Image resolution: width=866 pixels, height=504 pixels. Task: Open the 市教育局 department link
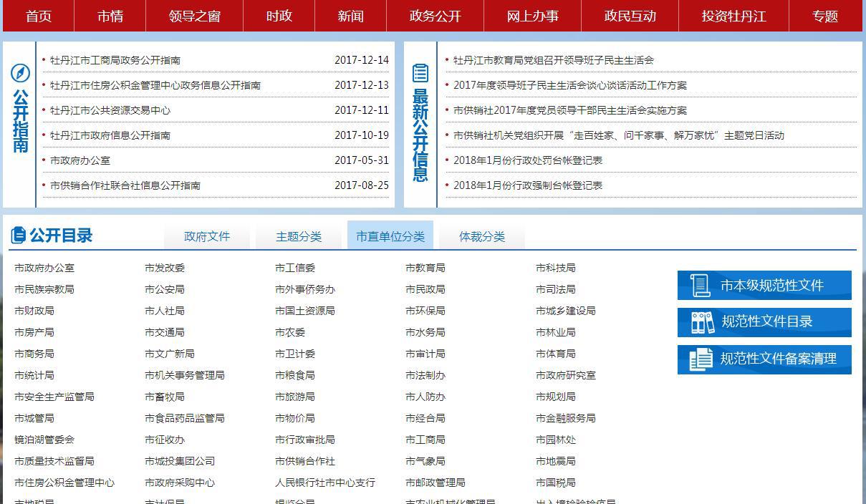[x=425, y=268]
